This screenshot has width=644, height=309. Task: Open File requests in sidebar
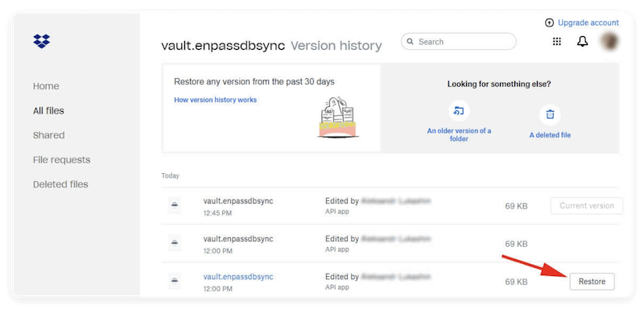[x=62, y=159]
